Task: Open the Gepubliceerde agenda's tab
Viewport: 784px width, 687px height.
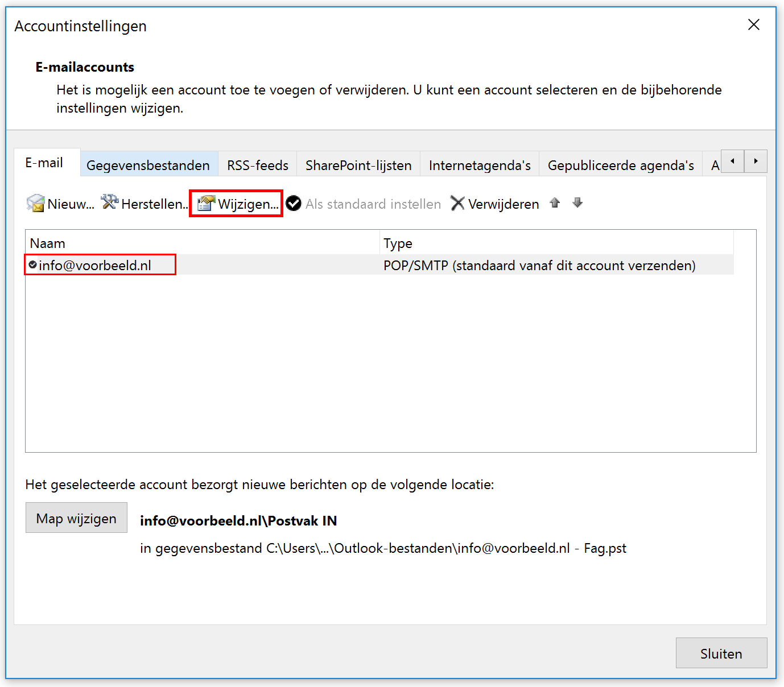Action: pos(620,165)
